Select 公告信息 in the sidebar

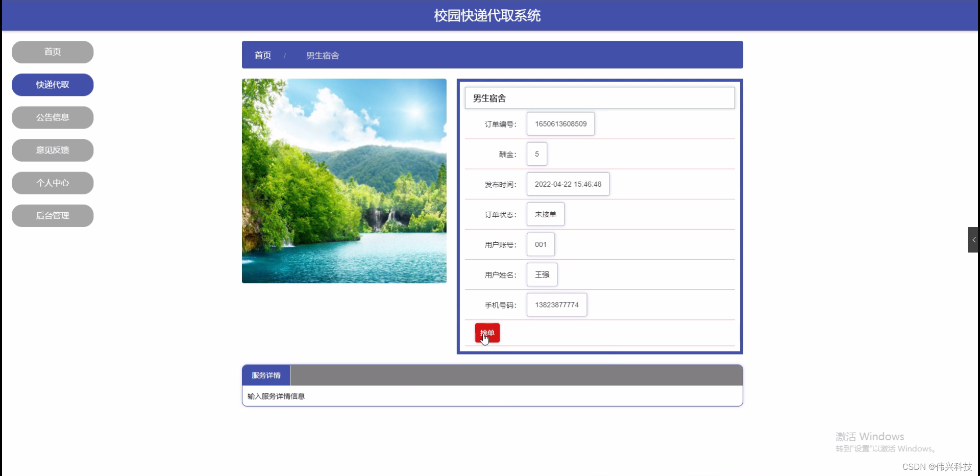point(52,117)
